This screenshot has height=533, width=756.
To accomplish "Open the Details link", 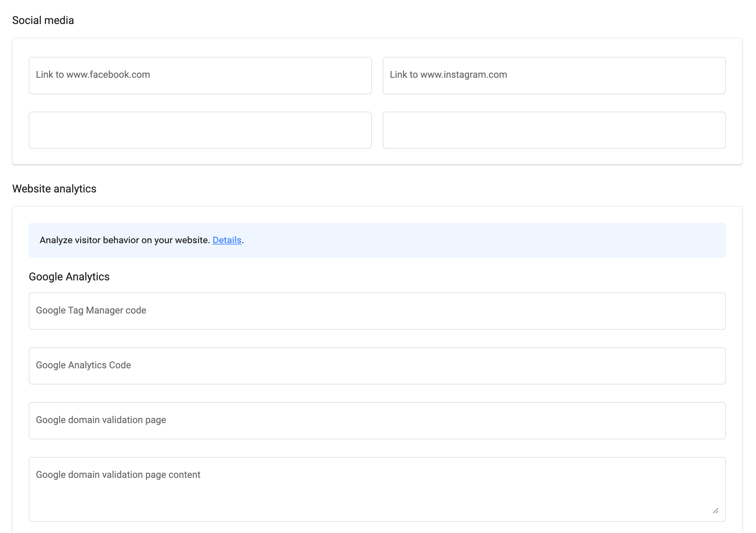I will pos(227,240).
